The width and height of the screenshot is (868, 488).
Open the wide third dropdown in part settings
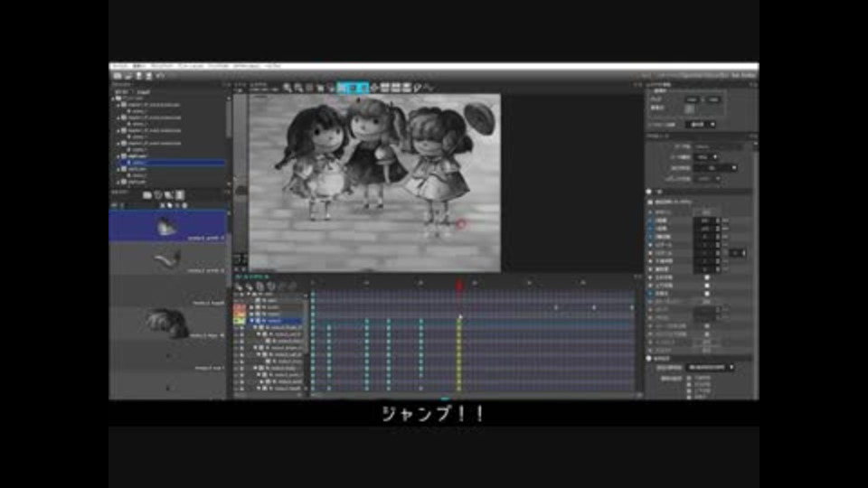[715, 168]
